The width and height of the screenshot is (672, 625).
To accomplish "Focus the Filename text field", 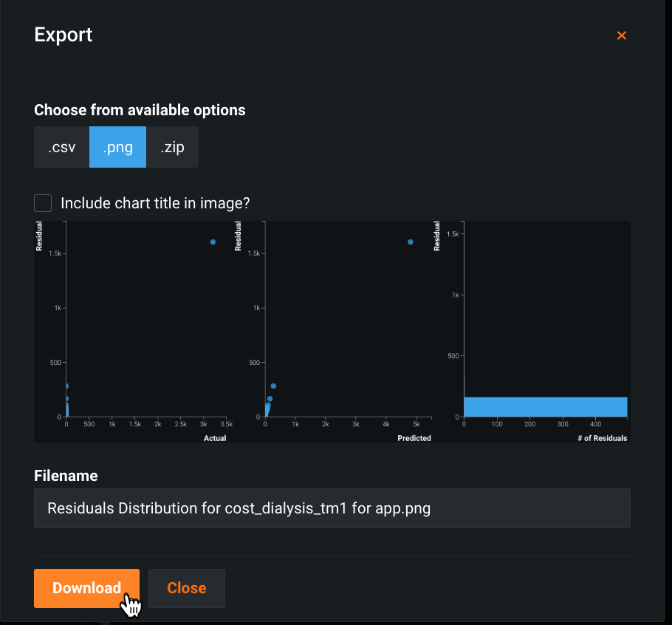I will coord(332,508).
